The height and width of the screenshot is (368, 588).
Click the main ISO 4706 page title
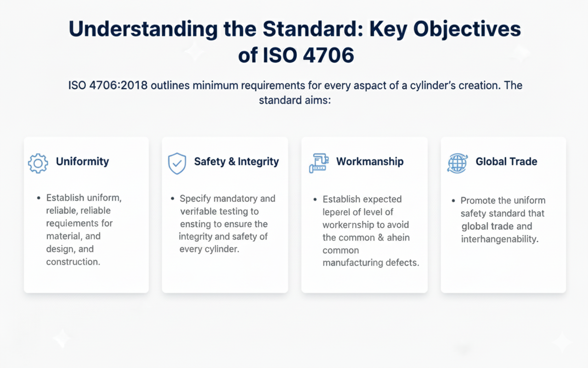tap(294, 41)
